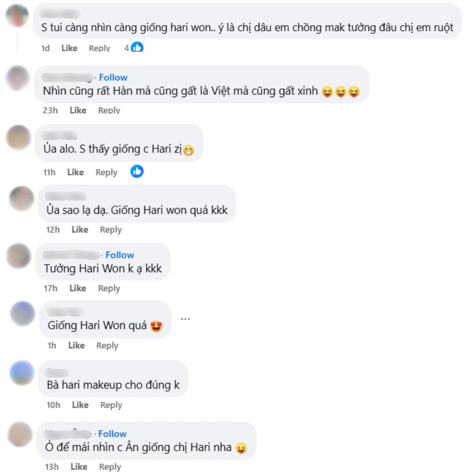476x476 pixels.
Task: Like the 1d-old comment about hari won
Action: click(69, 48)
